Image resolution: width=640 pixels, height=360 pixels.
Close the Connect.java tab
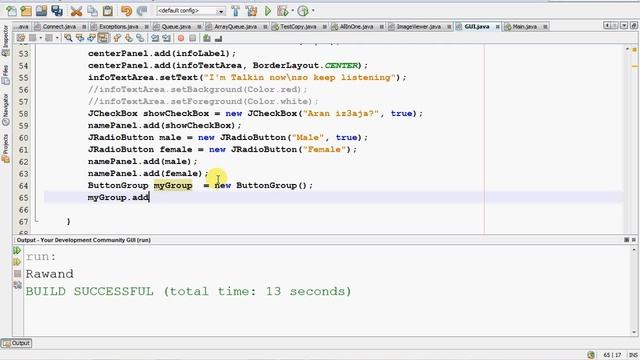pyautogui.click(x=84, y=27)
